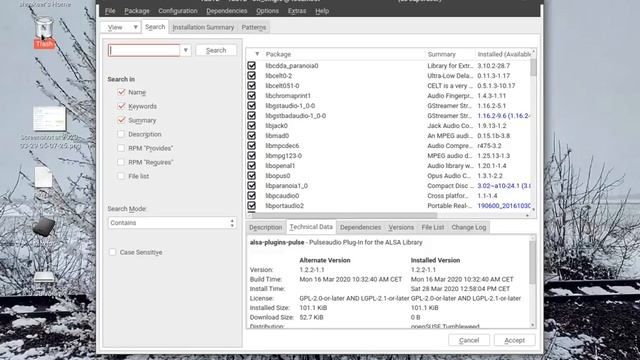Open the Configuration menu
The height and width of the screenshot is (360, 640).
(x=178, y=11)
